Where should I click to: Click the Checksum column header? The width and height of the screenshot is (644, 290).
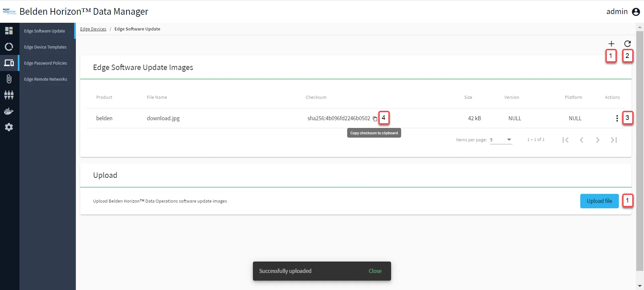click(316, 97)
